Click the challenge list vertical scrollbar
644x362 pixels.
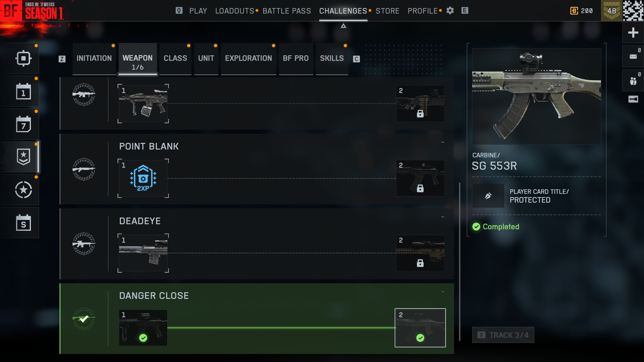tap(460, 261)
